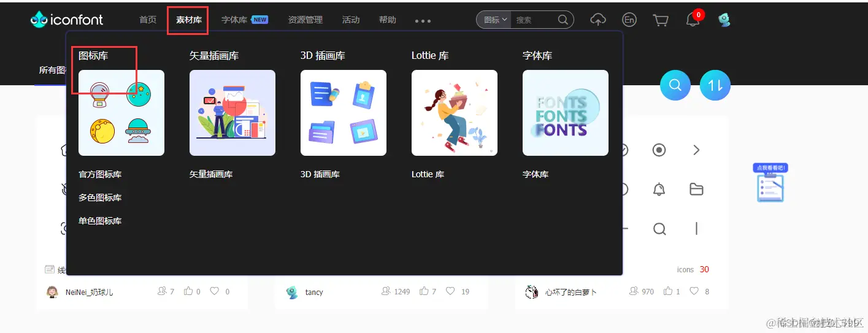
Task: Click the blue round search button
Action: point(675,85)
